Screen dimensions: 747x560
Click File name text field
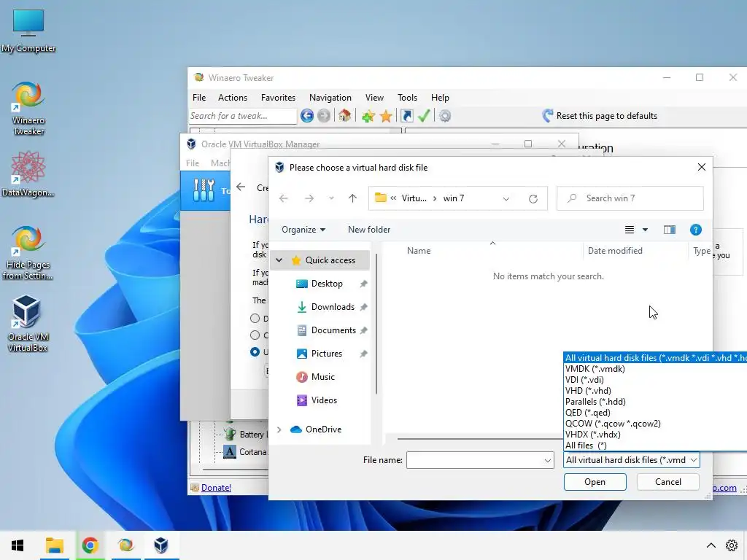click(x=474, y=461)
